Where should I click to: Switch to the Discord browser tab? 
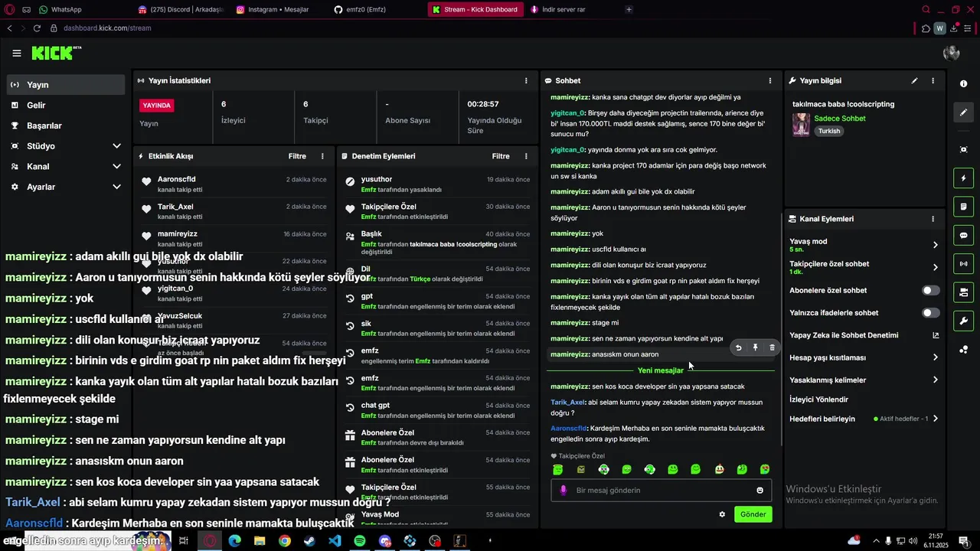pyautogui.click(x=181, y=9)
